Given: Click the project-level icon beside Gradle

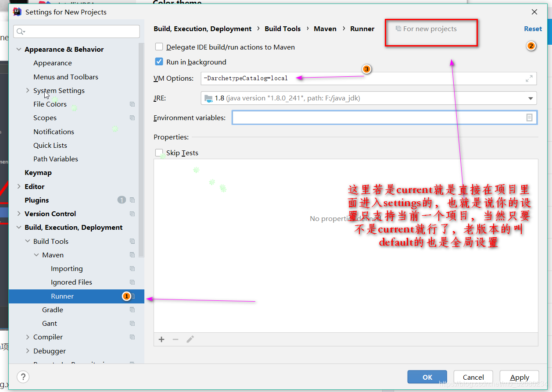Looking at the screenshot, I should 132,310.
